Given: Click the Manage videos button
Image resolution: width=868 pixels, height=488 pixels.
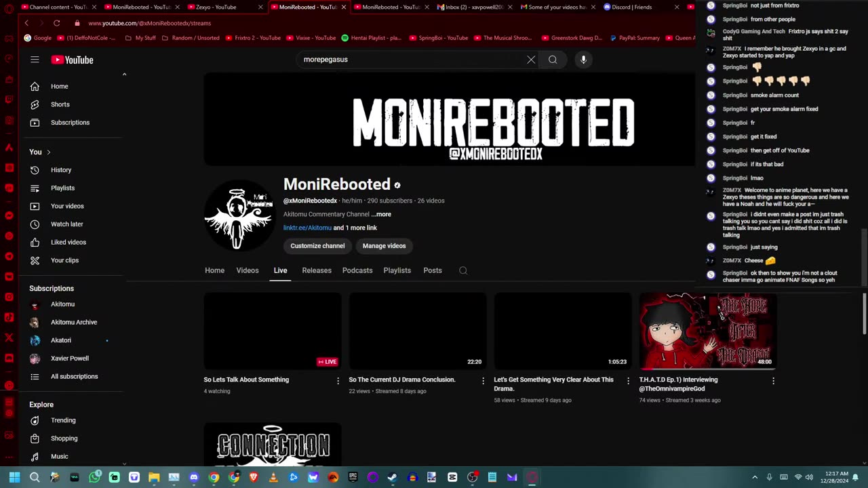Looking at the screenshot, I should click(x=384, y=246).
